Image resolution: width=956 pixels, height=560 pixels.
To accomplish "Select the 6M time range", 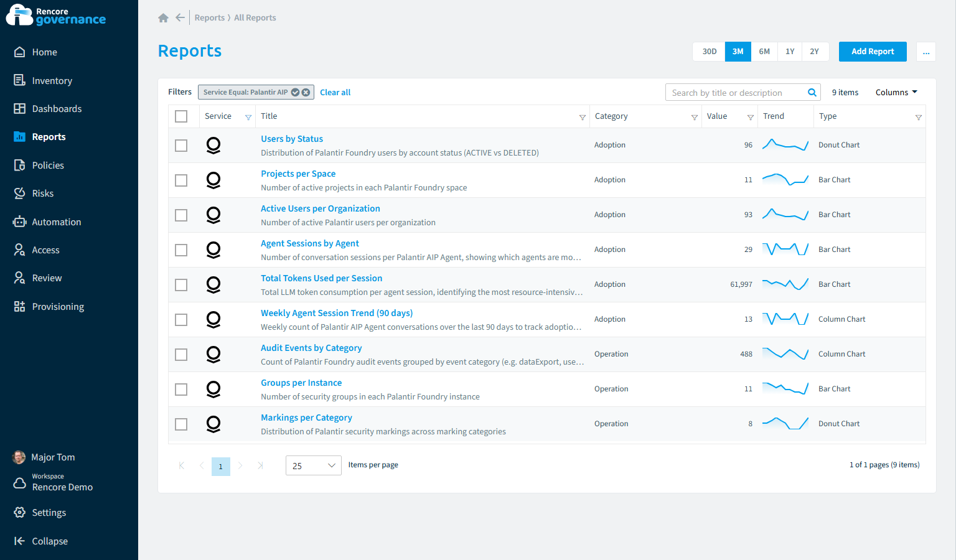I will [x=764, y=52].
